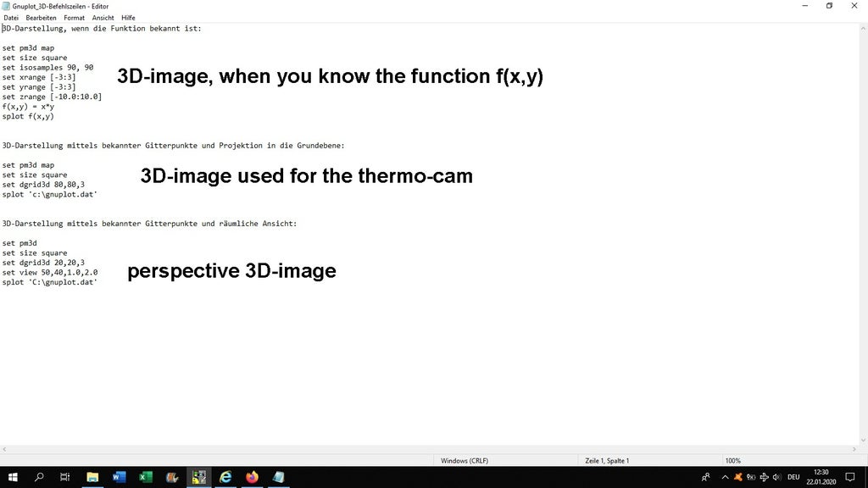Open the notification Action Center
This screenshot has height=488, width=868.
[x=850, y=477]
